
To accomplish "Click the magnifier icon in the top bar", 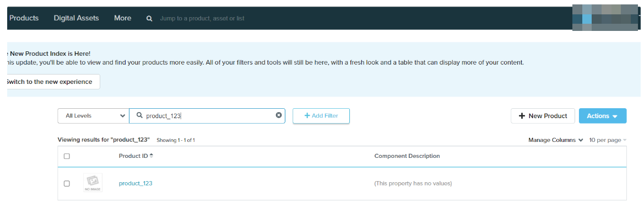I will (149, 19).
